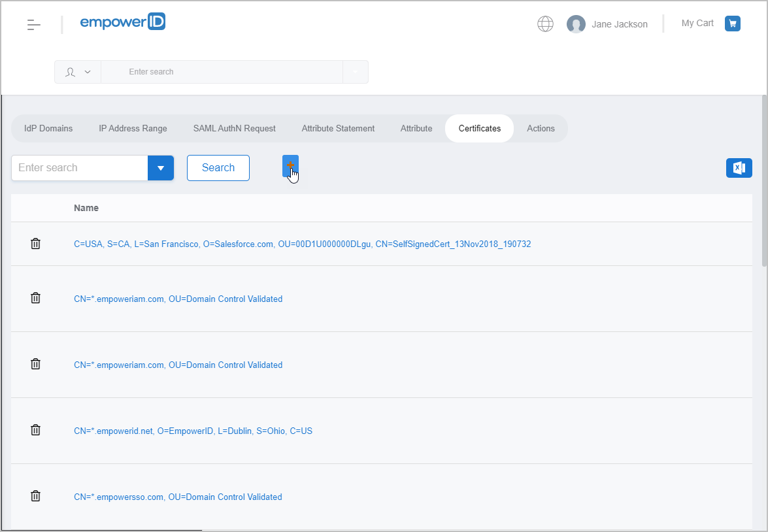This screenshot has height=532, width=768.
Task: Click the certificates Enter search field
Action: click(x=80, y=168)
